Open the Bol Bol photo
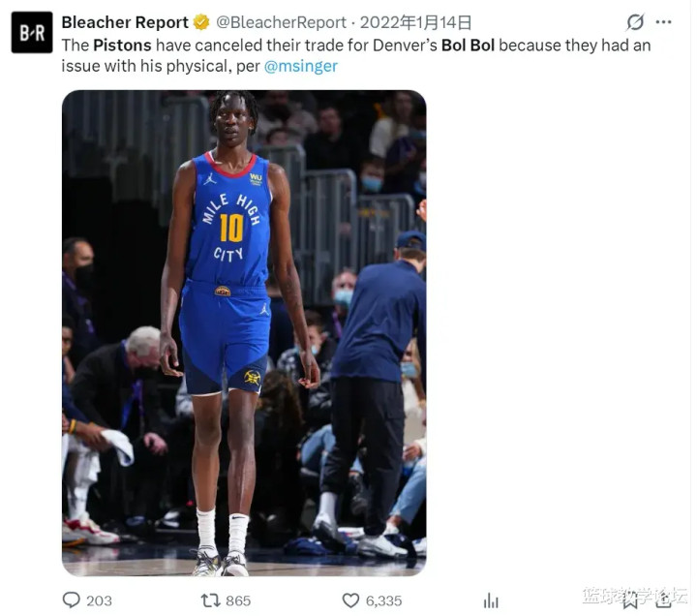Image resolution: width=697 pixels, height=616 pixels. tap(244, 333)
